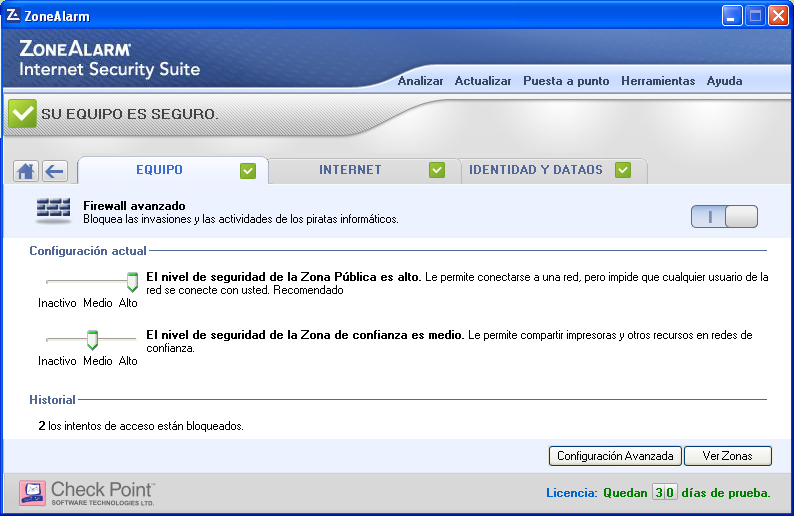
Task: Click the 'Configuración actual' section heading
Action: (88, 251)
